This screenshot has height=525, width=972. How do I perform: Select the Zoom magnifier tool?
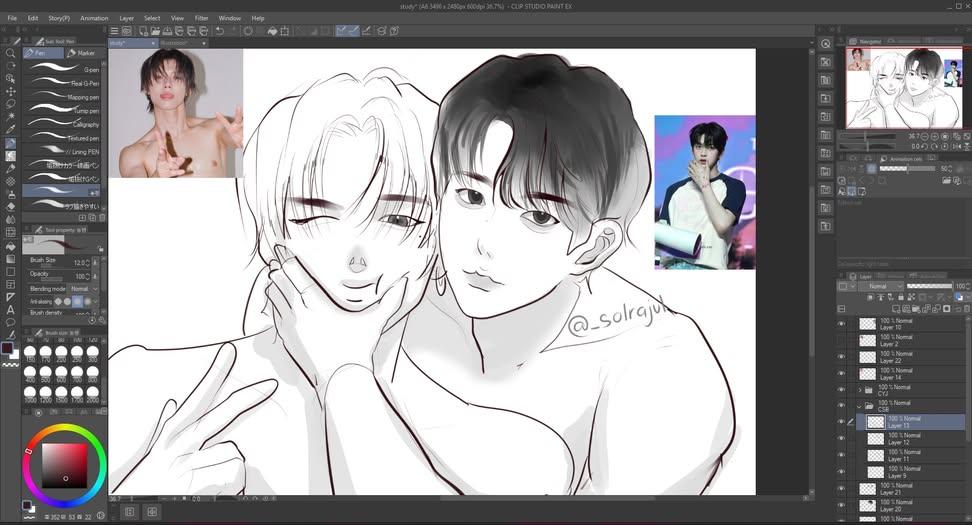11,53
